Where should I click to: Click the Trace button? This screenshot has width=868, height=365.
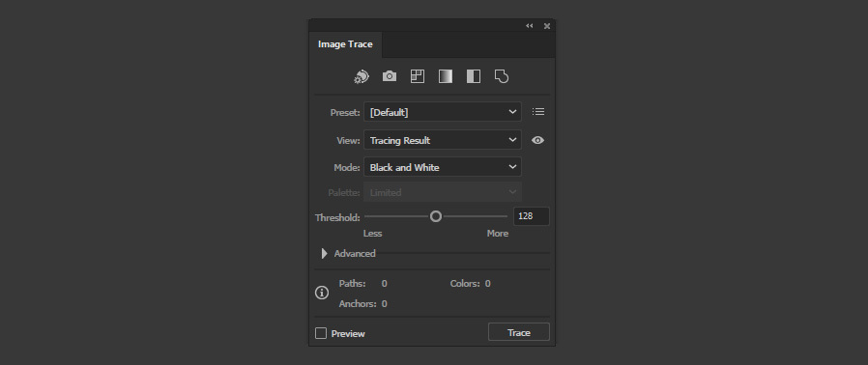[519, 332]
